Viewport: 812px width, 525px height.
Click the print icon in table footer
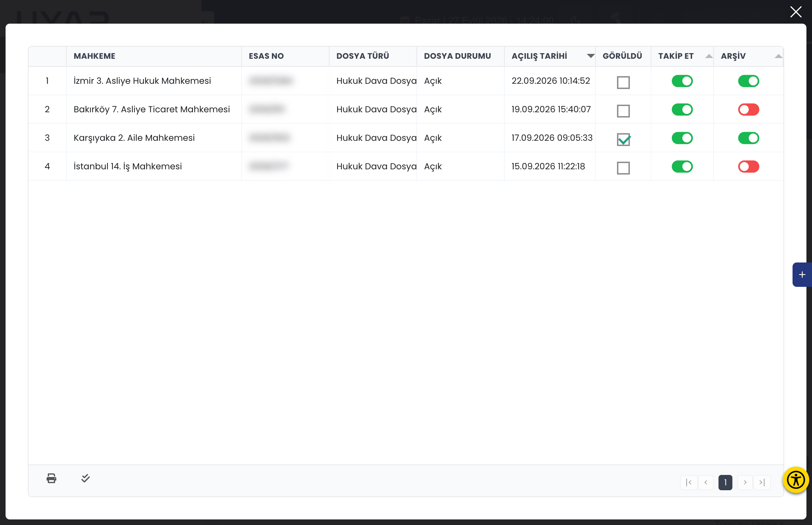click(51, 478)
